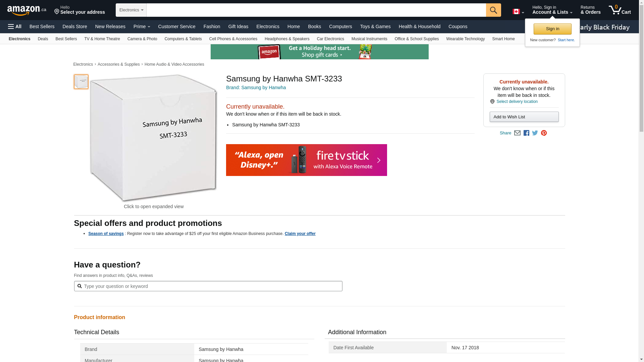This screenshot has height=362, width=644.
Task: Share product on Facebook
Action: coord(526,133)
